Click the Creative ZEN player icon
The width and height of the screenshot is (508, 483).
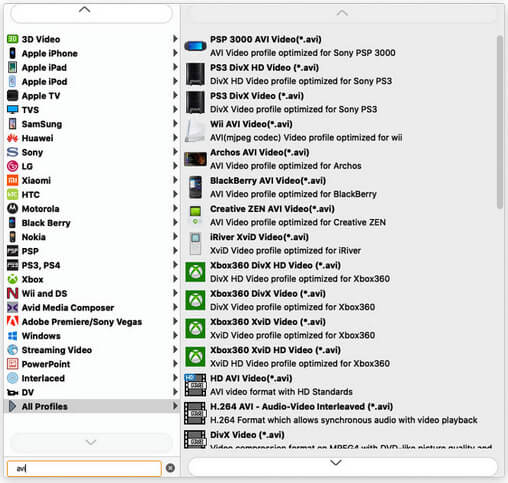coord(195,215)
